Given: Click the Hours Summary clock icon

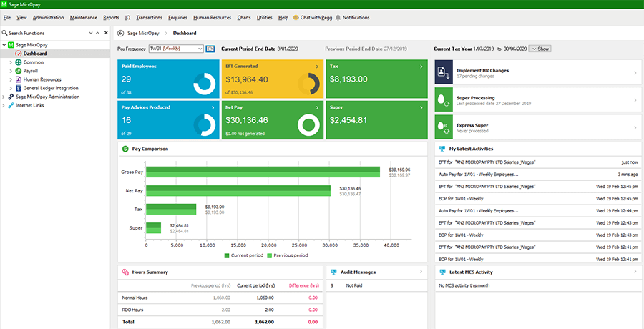Looking at the screenshot, I should point(125,272).
